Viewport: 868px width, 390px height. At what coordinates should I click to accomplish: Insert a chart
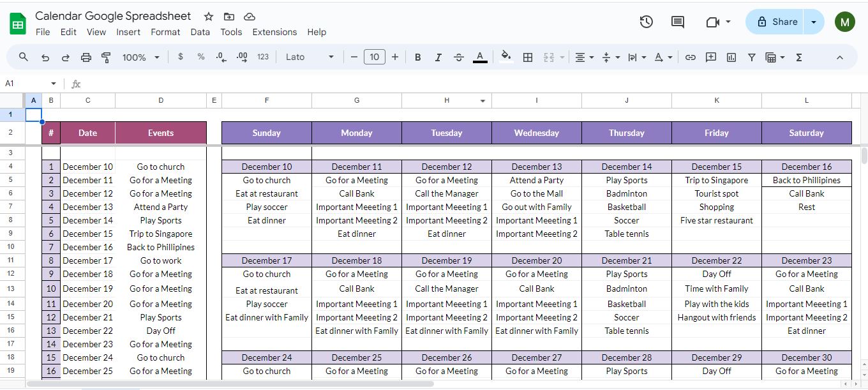(x=731, y=57)
